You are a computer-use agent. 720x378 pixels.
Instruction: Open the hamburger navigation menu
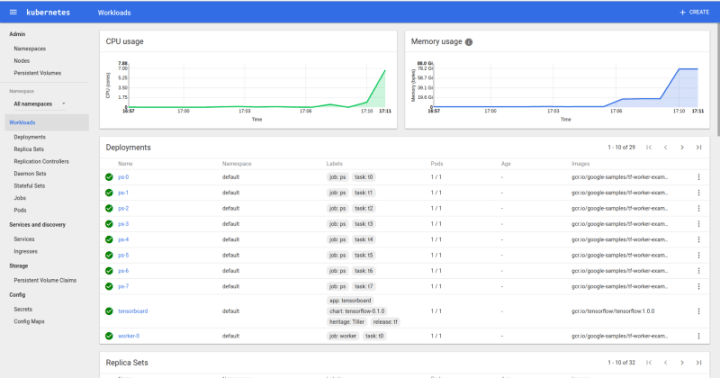click(13, 12)
